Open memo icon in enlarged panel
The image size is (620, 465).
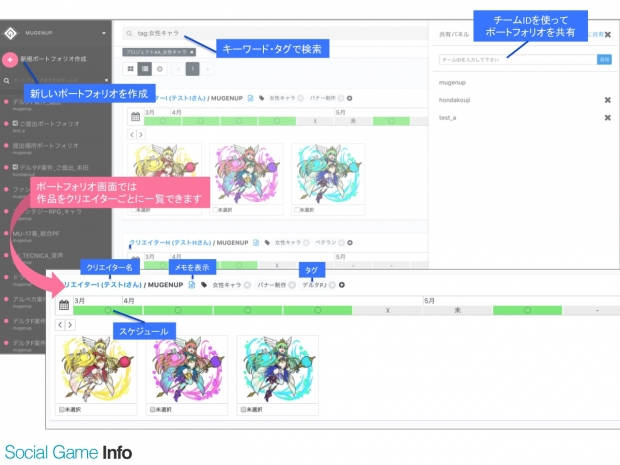point(192,285)
